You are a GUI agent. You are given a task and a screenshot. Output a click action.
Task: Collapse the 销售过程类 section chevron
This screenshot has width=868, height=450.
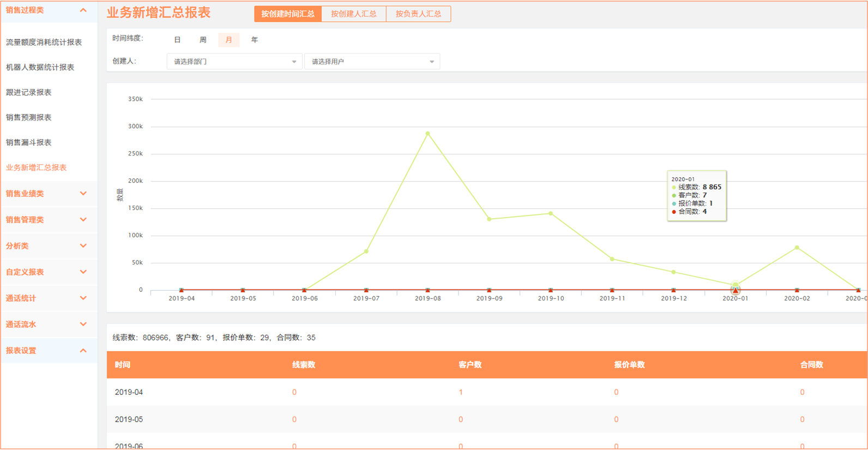[83, 10]
